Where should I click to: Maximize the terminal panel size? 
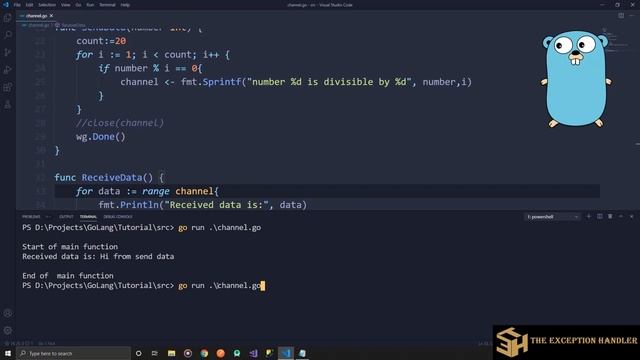tap(621, 216)
